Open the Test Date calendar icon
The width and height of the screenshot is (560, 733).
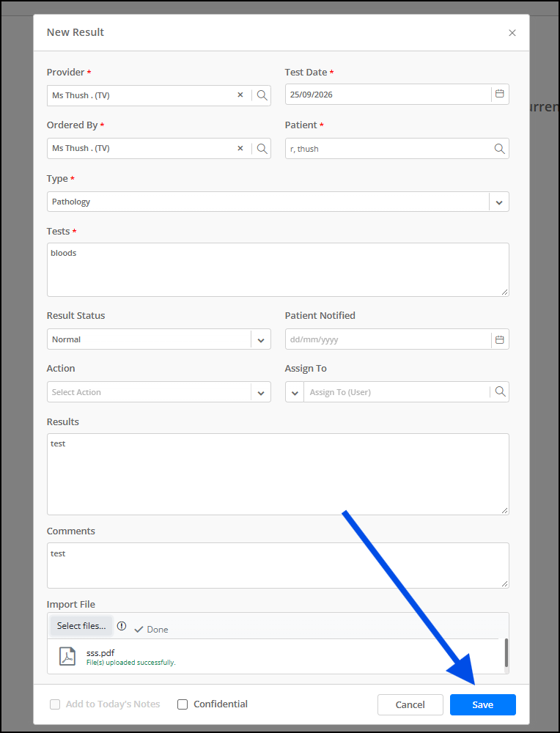[500, 94]
